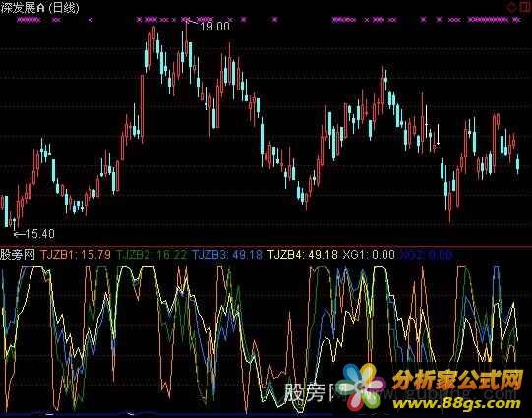Select the TJZB2: 16.22 indicator label
Image resolution: width=532 pixels, height=418 pixels.
click(151, 255)
